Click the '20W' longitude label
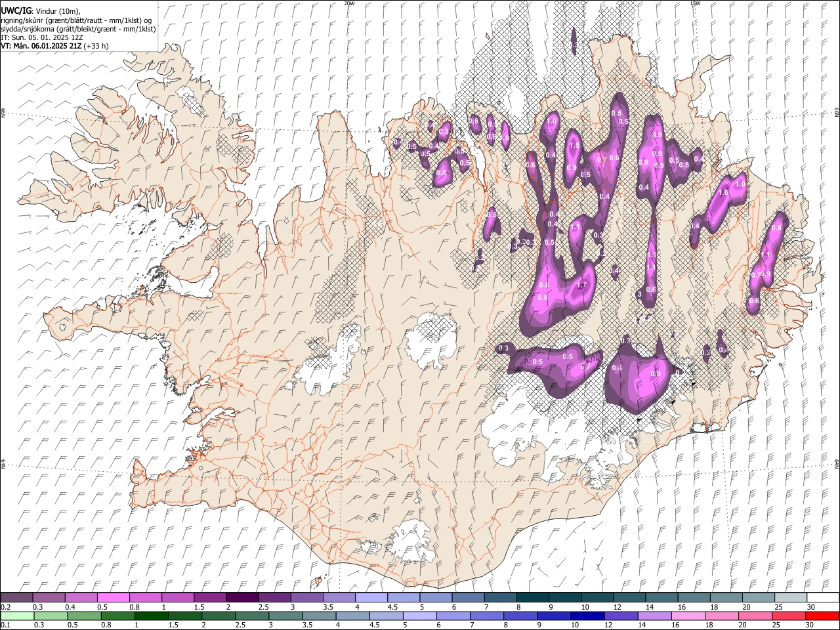Image resolution: width=840 pixels, height=630 pixels. click(x=349, y=3)
